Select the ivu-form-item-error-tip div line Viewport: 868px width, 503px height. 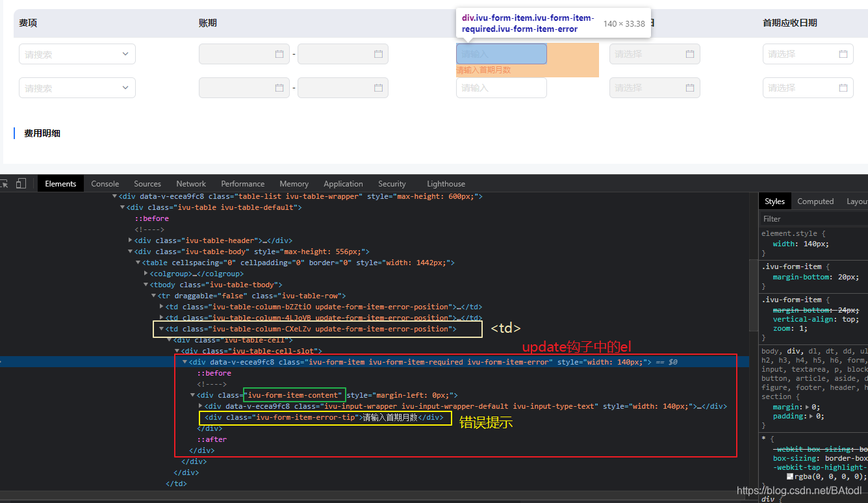point(324,417)
